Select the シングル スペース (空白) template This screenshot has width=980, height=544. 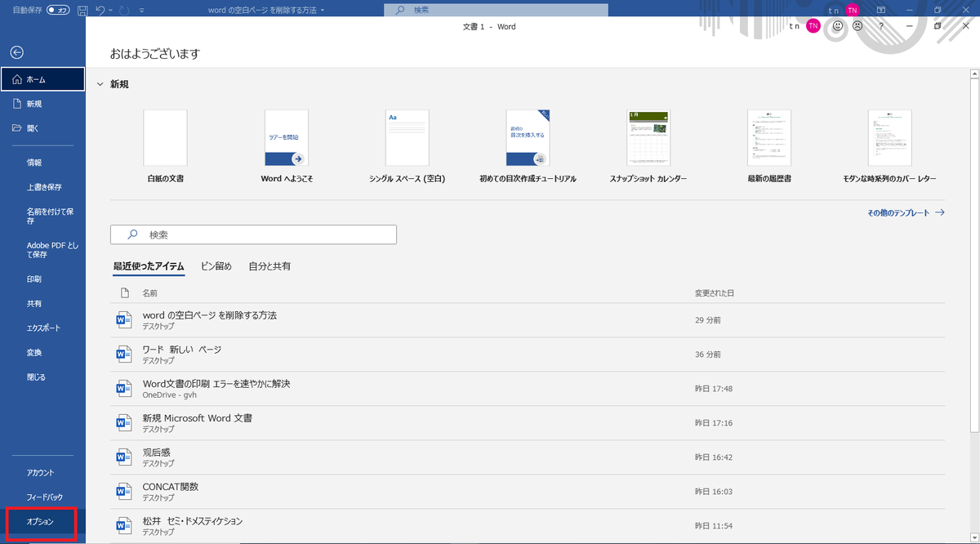407,138
